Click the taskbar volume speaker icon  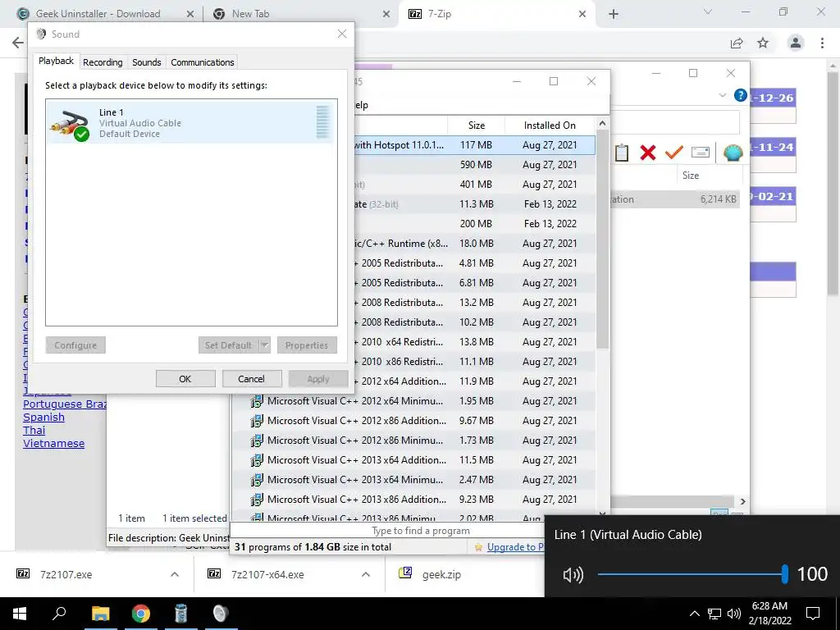coord(734,614)
